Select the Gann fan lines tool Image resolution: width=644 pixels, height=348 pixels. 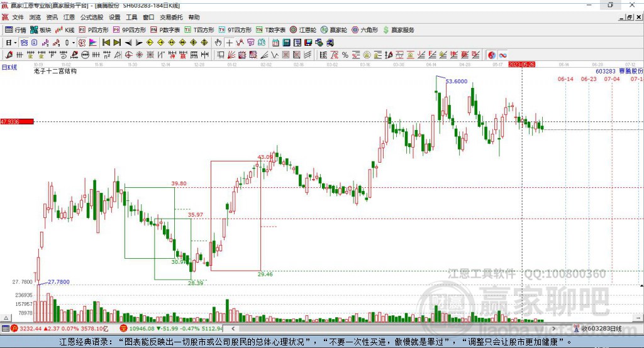click(231, 55)
